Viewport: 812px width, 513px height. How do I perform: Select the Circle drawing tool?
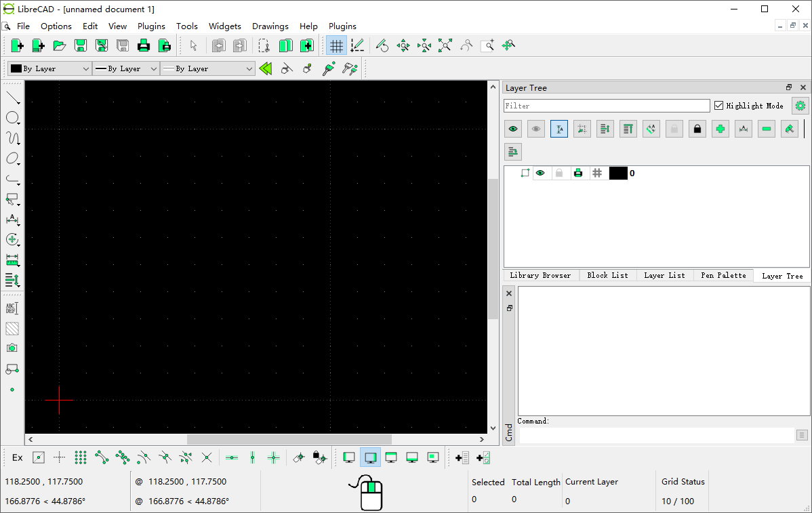[x=12, y=118]
